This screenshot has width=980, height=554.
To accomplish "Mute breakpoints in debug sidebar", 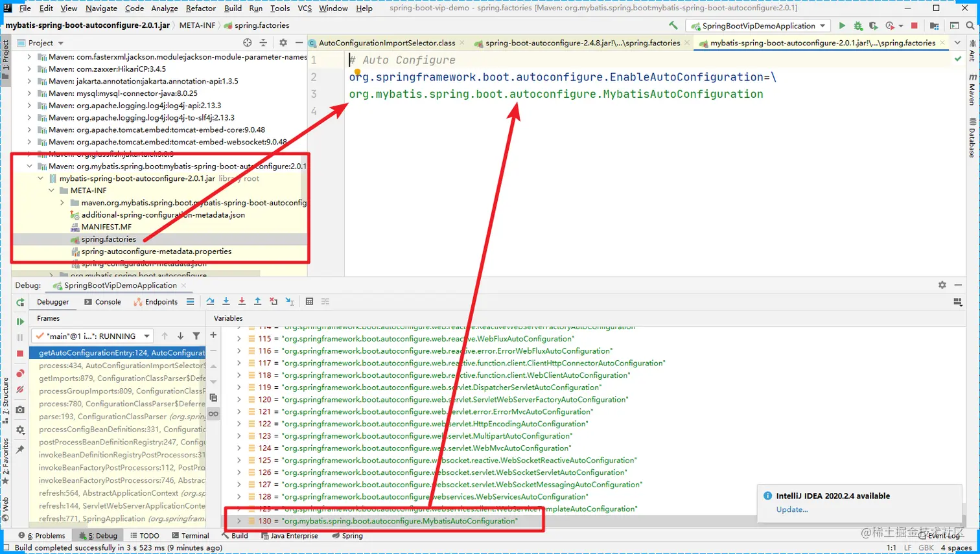I will [20, 389].
